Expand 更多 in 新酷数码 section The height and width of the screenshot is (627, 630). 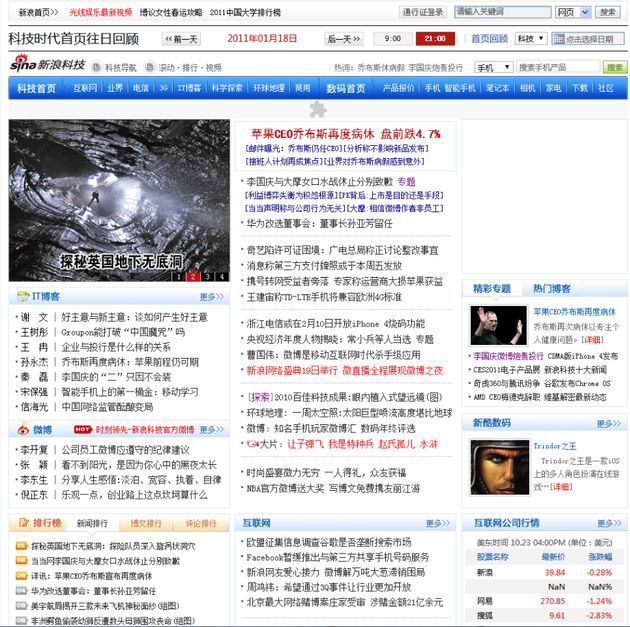(x=609, y=423)
